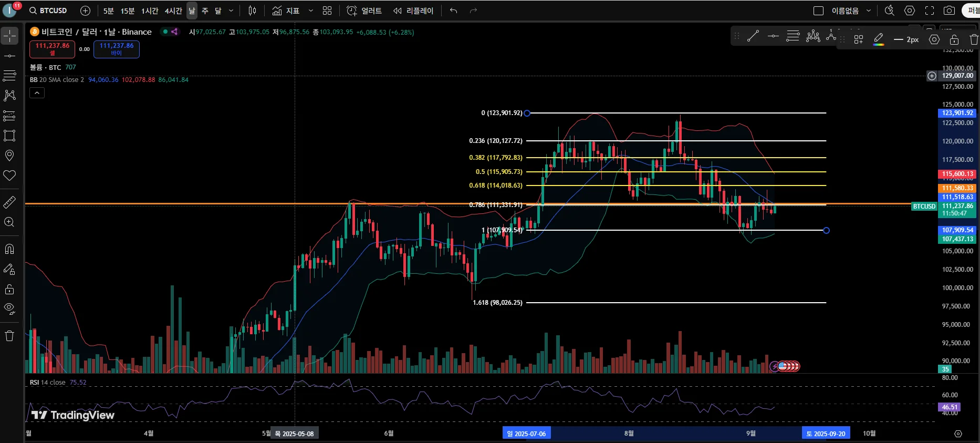Redo the chart action
Image resolution: width=980 pixels, height=443 pixels.
[x=473, y=11]
